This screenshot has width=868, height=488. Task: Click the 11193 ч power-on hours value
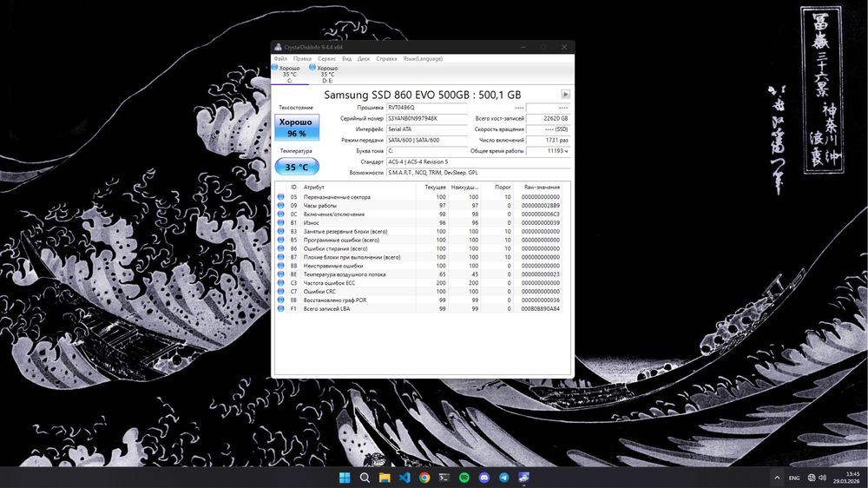coord(548,151)
